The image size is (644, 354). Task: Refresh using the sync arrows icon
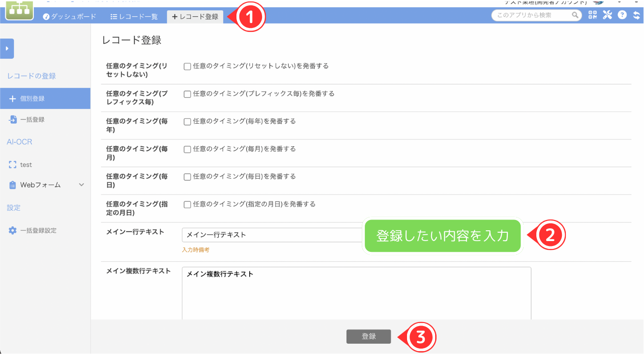tap(636, 15)
